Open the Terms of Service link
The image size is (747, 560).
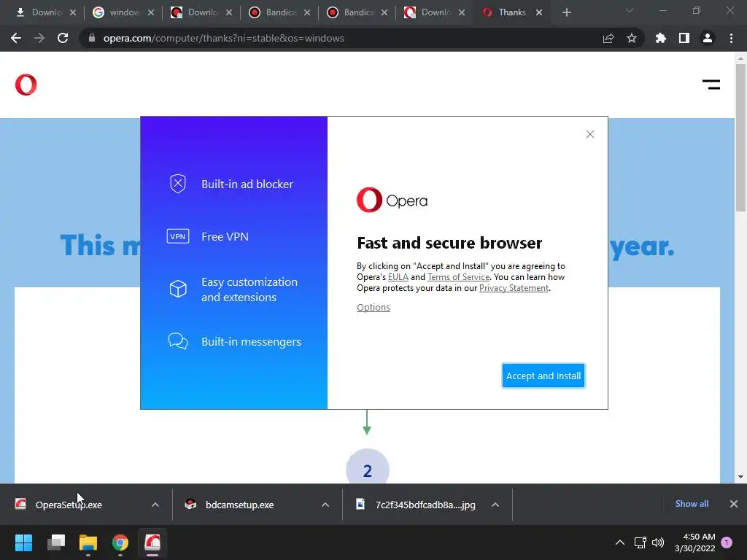[x=458, y=276]
